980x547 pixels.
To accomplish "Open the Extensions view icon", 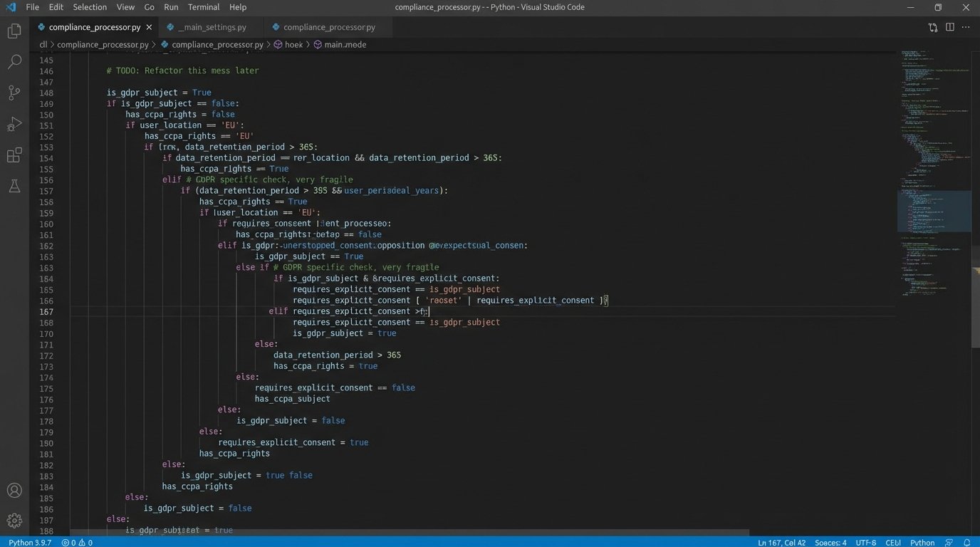I will pyautogui.click(x=14, y=155).
